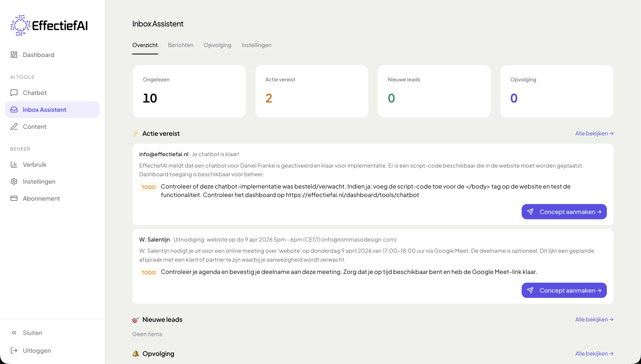
Task: Click the Instellingen gear icon in sidebar
Action: coord(14,182)
